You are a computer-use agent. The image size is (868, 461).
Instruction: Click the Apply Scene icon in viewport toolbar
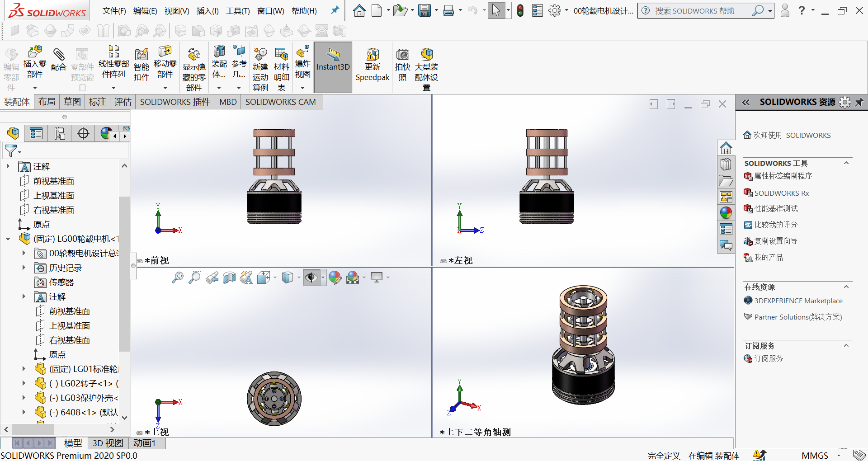(353, 278)
